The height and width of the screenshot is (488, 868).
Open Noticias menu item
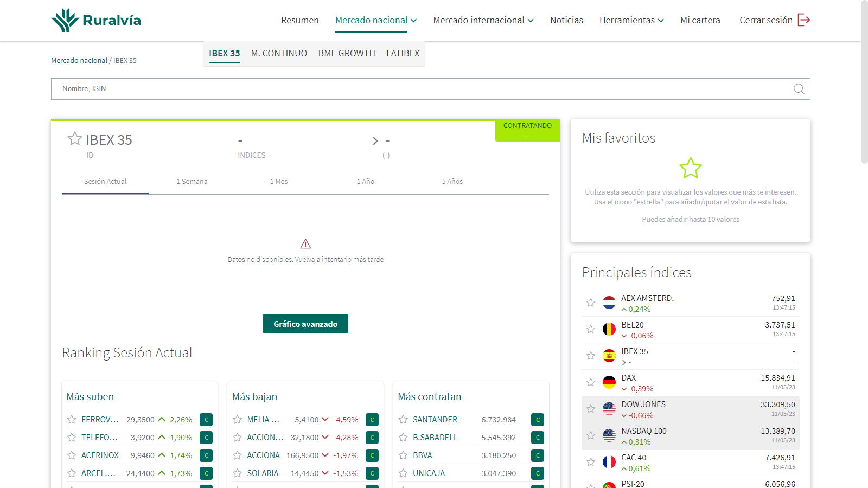click(x=566, y=20)
